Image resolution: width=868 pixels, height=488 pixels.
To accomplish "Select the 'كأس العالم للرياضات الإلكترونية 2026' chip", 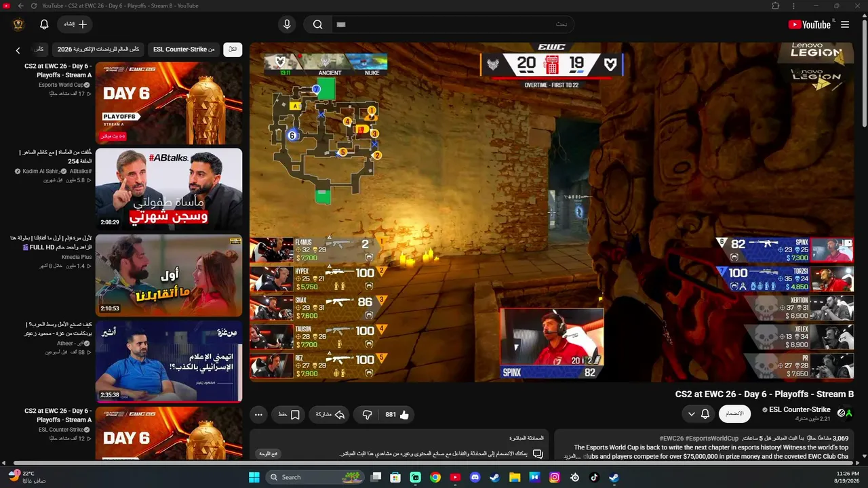I will point(98,49).
